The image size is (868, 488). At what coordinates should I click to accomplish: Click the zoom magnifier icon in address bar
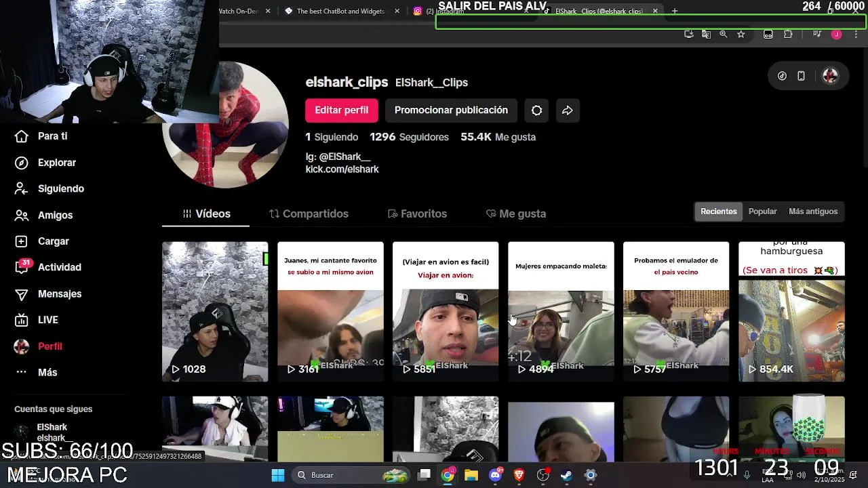pos(724,34)
